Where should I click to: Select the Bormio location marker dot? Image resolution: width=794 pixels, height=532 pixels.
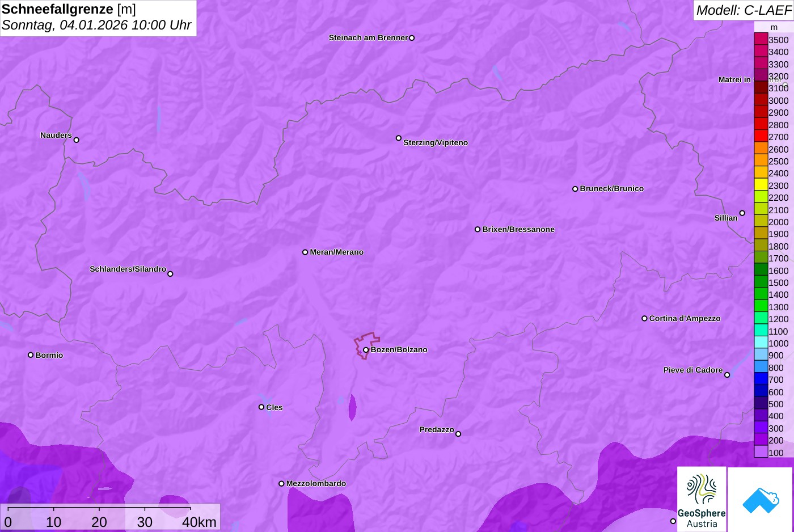[31, 355]
